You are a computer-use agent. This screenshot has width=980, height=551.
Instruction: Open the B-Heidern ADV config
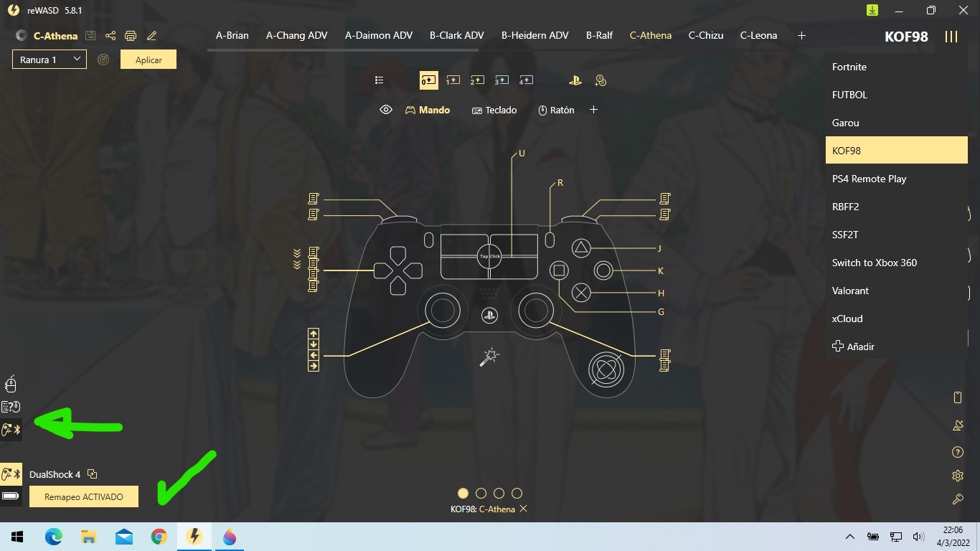535,35
